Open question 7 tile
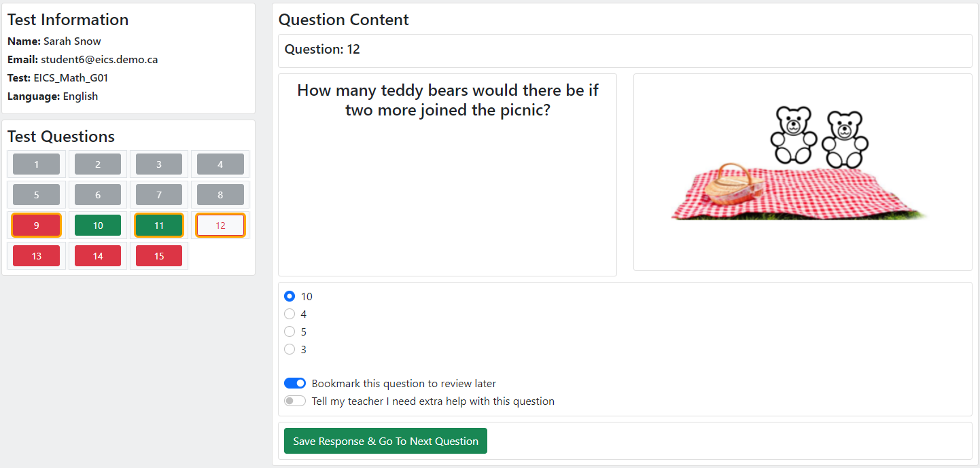The width and height of the screenshot is (980, 468). [159, 194]
